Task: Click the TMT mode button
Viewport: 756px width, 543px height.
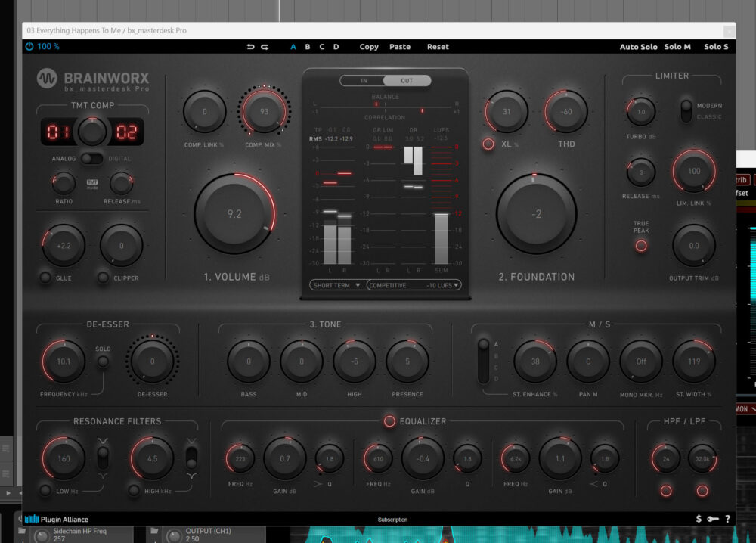Action: (x=92, y=183)
